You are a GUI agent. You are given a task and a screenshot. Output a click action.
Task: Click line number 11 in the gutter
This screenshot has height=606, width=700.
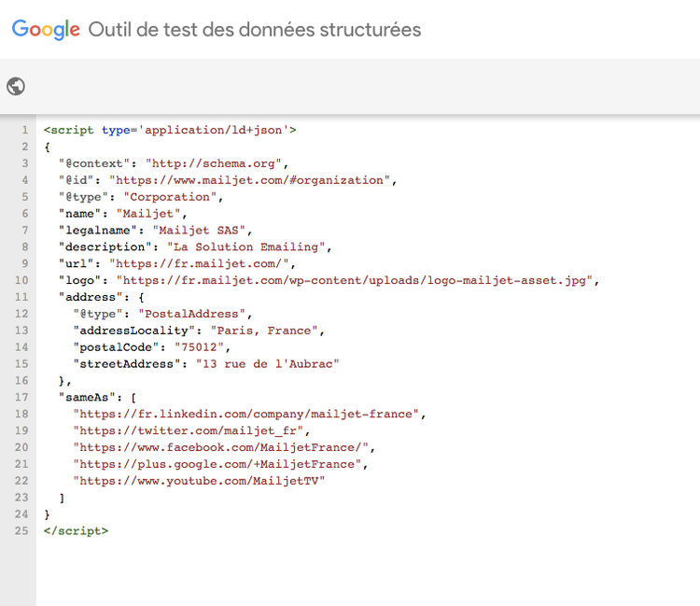click(21, 297)
